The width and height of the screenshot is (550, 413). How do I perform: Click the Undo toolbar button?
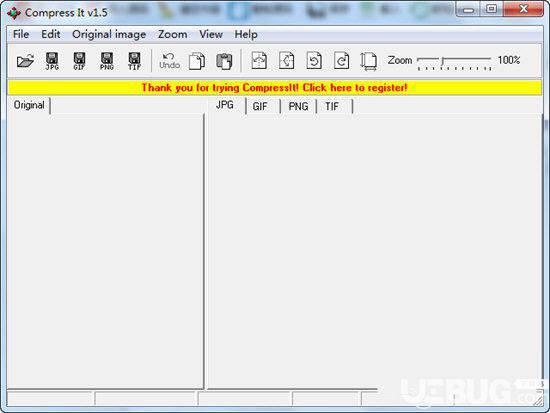click(x=169, y=61)
